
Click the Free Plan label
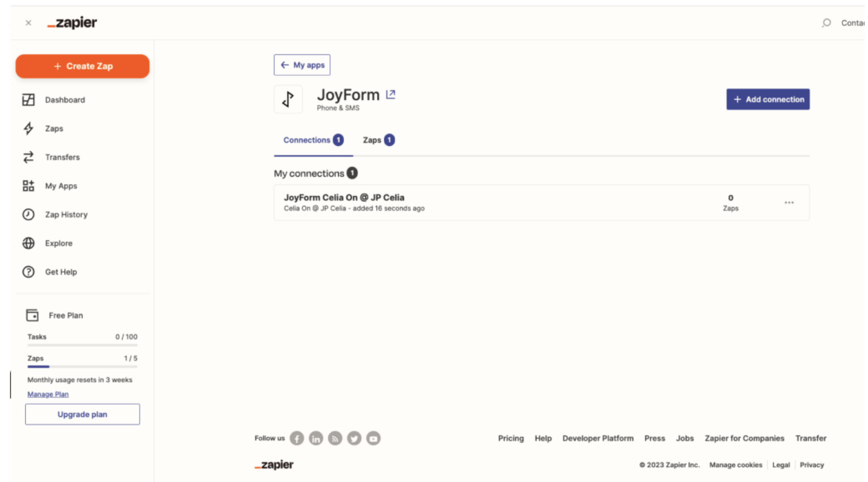click(x=66, y=315)
